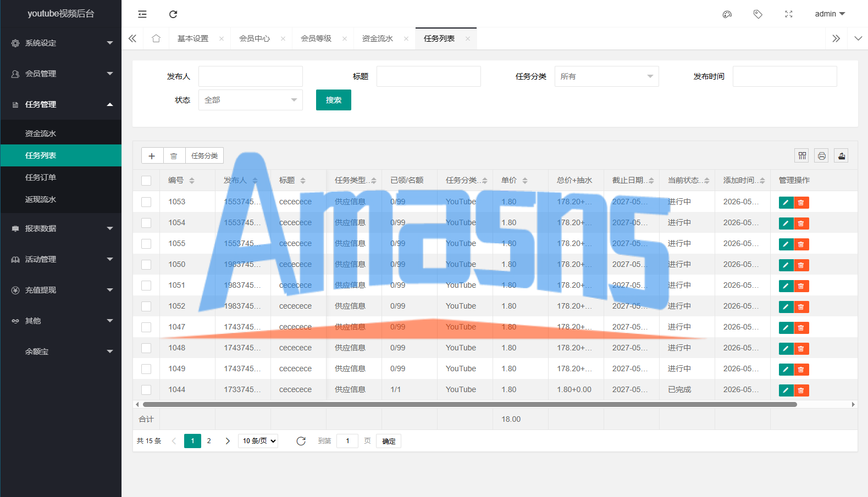Collapse the sidebar with the menu fold icon
Image resolution: width=868 pixels, height=497 pixels.
click(x=142, y=14)
